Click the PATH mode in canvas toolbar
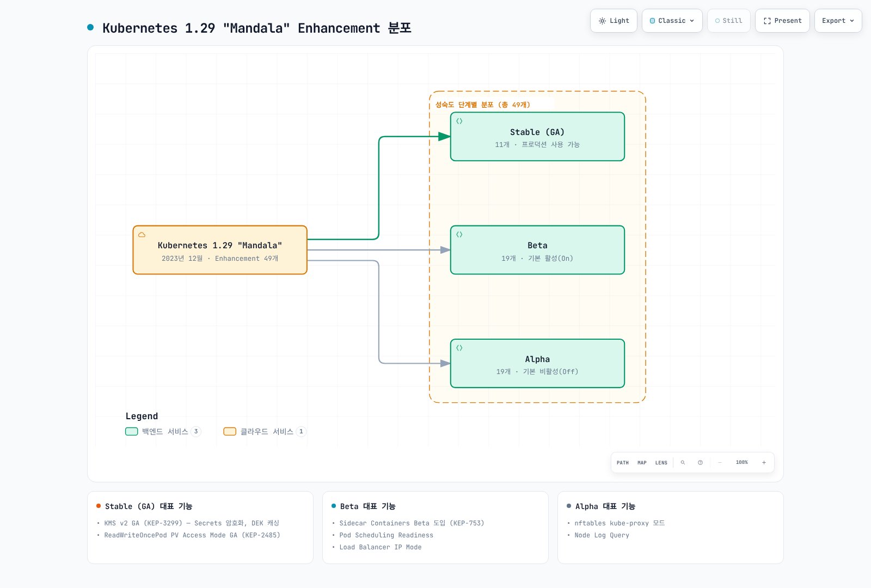 [x=623, y=463]
